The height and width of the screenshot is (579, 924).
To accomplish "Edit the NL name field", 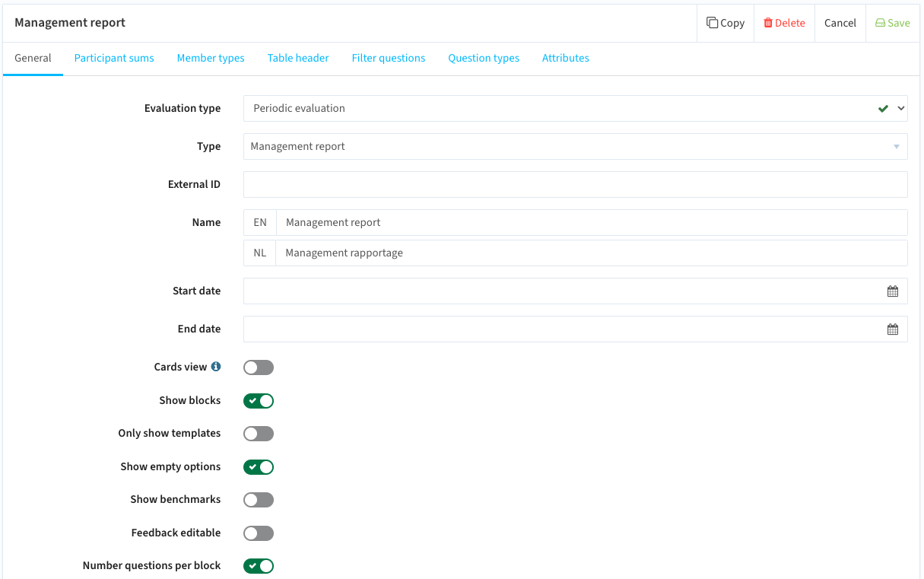I will click(592, 253).
